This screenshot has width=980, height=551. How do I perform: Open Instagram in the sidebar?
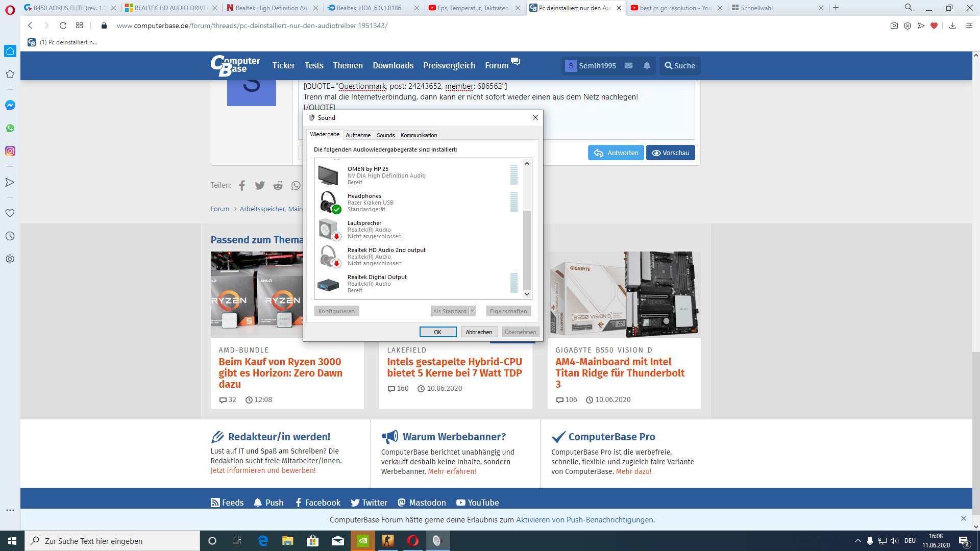click(x=10, y=151)
